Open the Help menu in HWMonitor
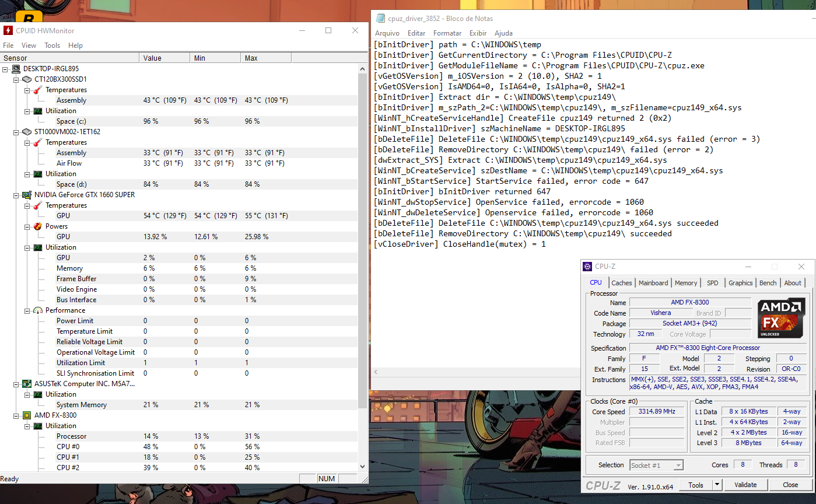Screen dimensions: 816x504 tap(75, 45)
